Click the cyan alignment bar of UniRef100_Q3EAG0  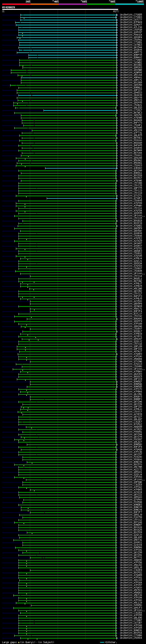pos(81,168)
